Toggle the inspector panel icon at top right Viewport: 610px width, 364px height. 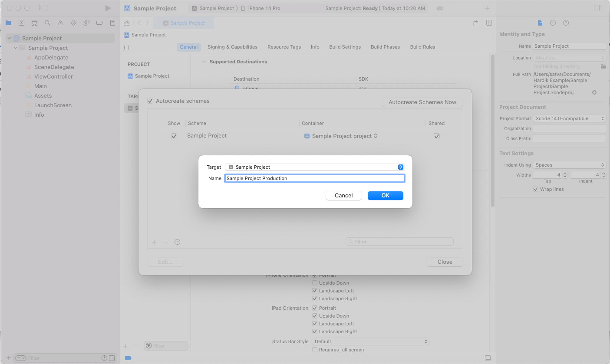pos(598,8)
